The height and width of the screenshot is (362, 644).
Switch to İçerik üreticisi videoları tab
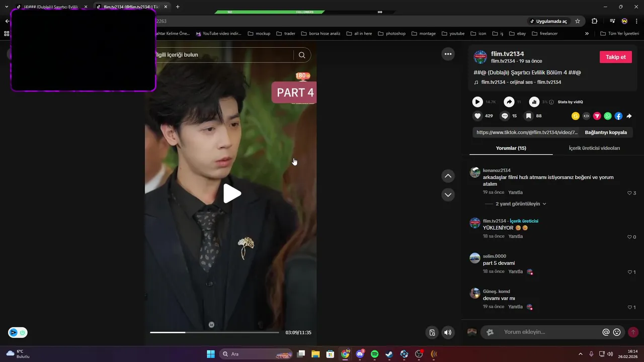pyautogui.click(x=594, y=148)
